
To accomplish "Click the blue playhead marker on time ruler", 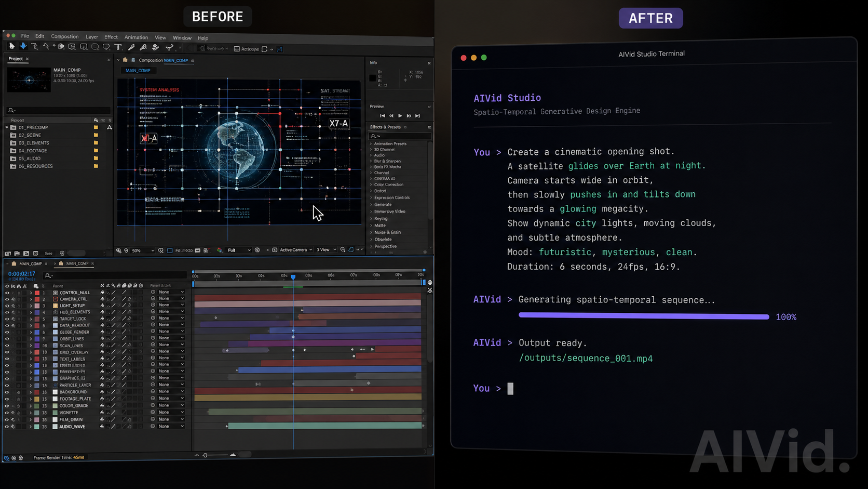I will 293,277.
